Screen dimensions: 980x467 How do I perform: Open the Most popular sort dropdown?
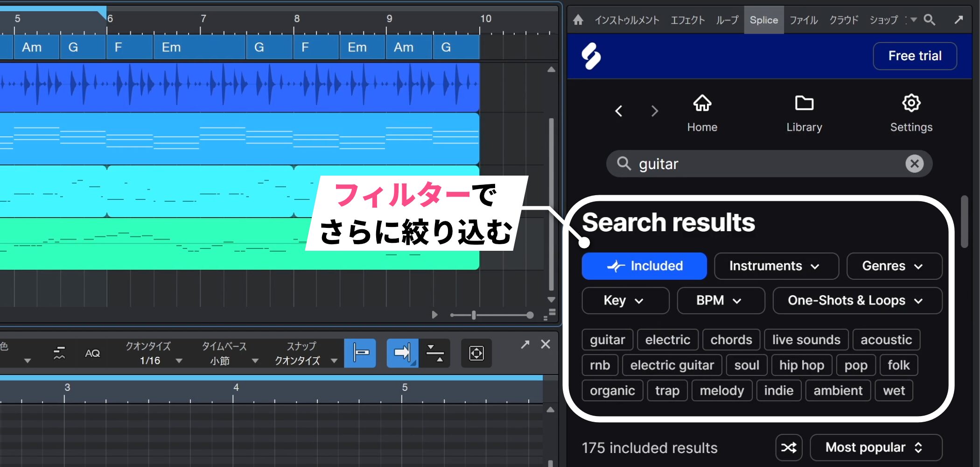pos(875,447)
